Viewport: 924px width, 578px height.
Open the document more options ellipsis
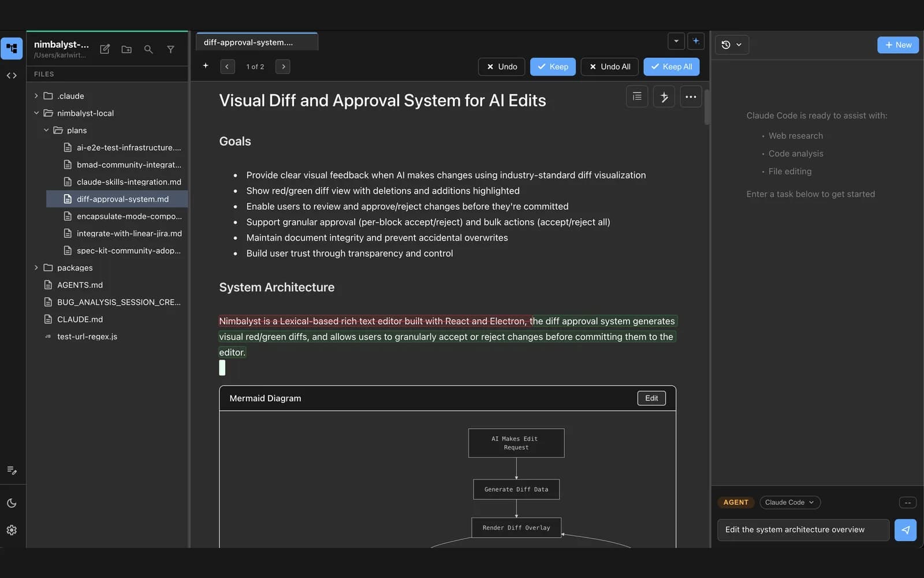(x=691, y=97)
